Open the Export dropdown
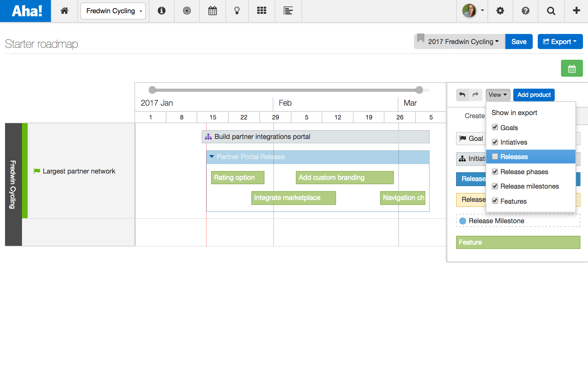The height and width of the screenshot is (381, 588). pyautogui.click(x=560, y=41)
